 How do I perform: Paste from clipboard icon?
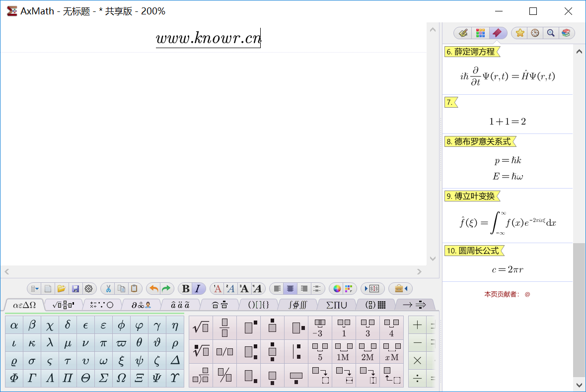134,289
